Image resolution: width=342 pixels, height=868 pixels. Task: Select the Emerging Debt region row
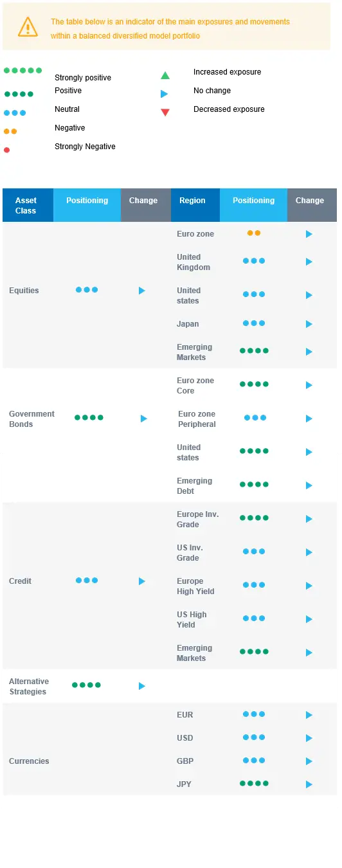pyautogui.click(x=254, y=485)
